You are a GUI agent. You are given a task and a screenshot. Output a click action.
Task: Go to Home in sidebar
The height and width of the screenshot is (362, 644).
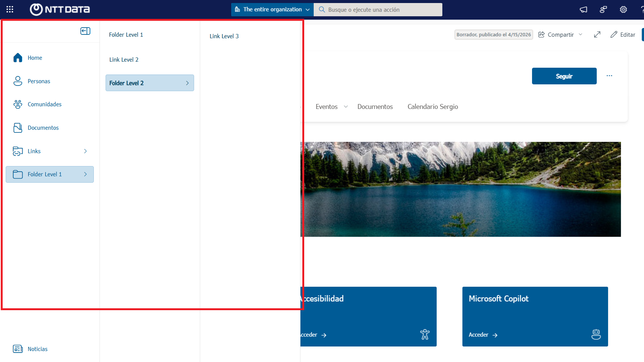[x=50, y=58]
